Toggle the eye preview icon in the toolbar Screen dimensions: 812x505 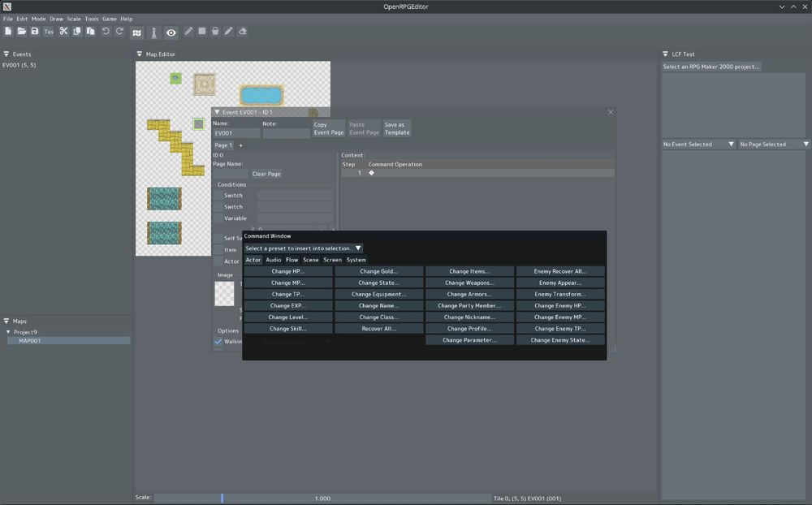coord(171,32)
